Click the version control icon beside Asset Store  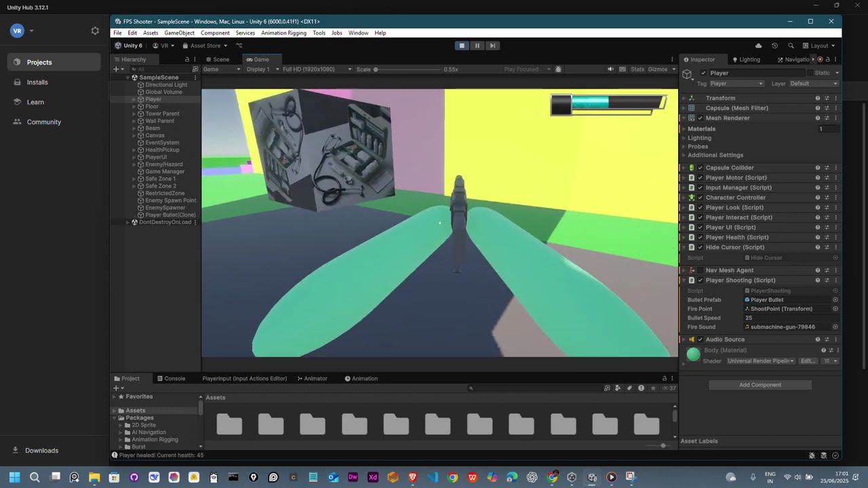[x=239, y=45]
